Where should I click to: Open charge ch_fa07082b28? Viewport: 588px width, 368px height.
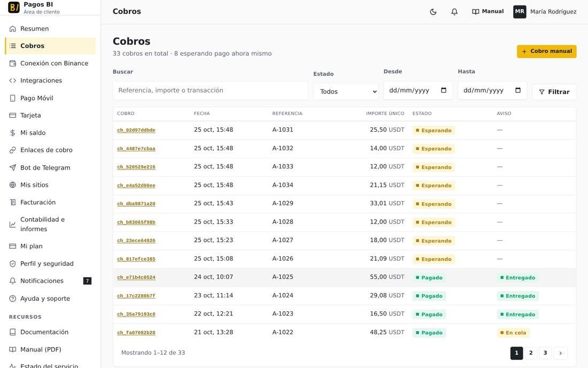[136, 332]
